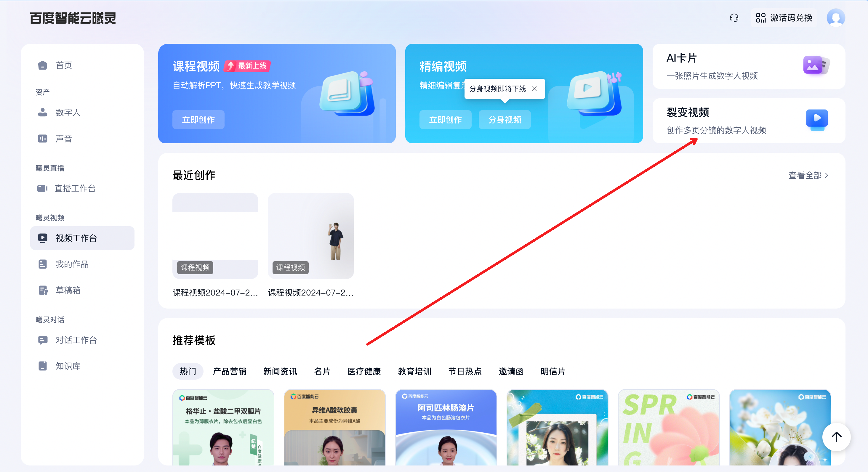This screenshot has width=868, height=472.
Task: Open the customer service headset icon
Action: 734,17
